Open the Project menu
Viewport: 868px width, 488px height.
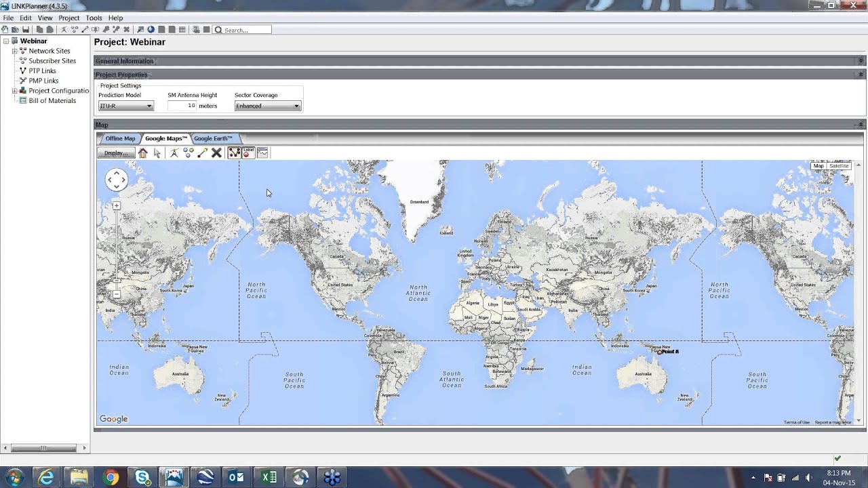(69, 18)
